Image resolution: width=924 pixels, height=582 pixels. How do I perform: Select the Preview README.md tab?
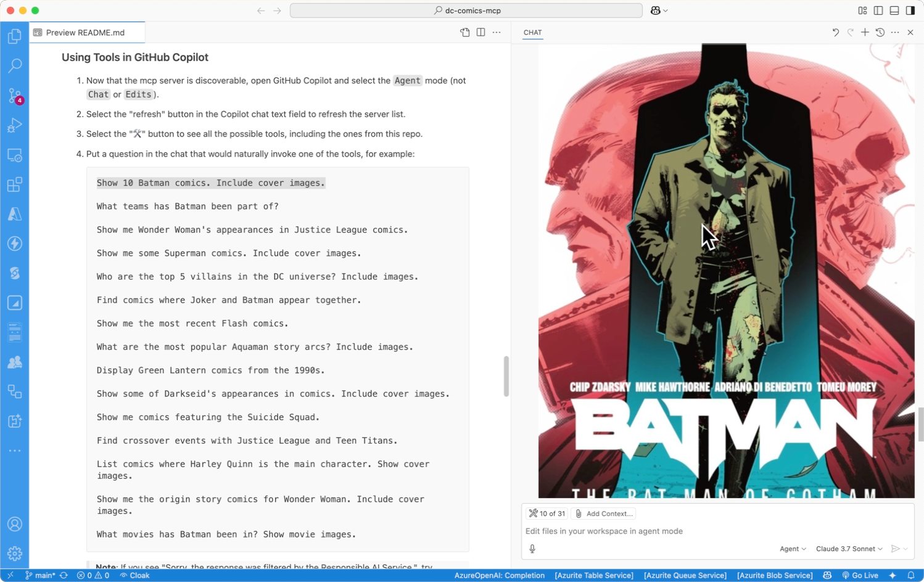(x=87, y=33)
